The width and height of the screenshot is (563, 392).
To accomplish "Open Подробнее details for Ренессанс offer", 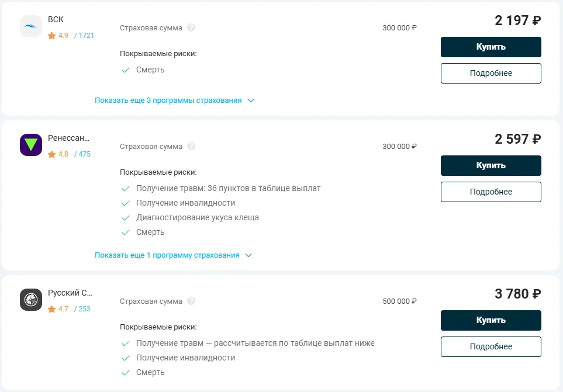I will [491, 192].
